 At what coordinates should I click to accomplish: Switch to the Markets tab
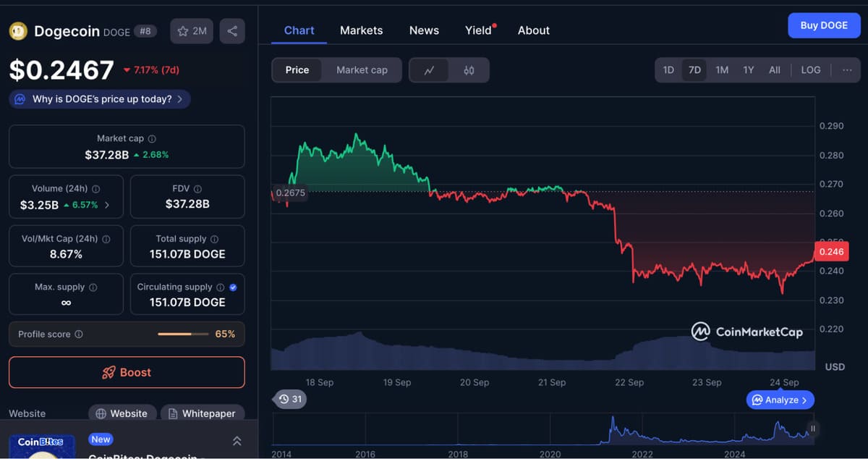(362, 30)
